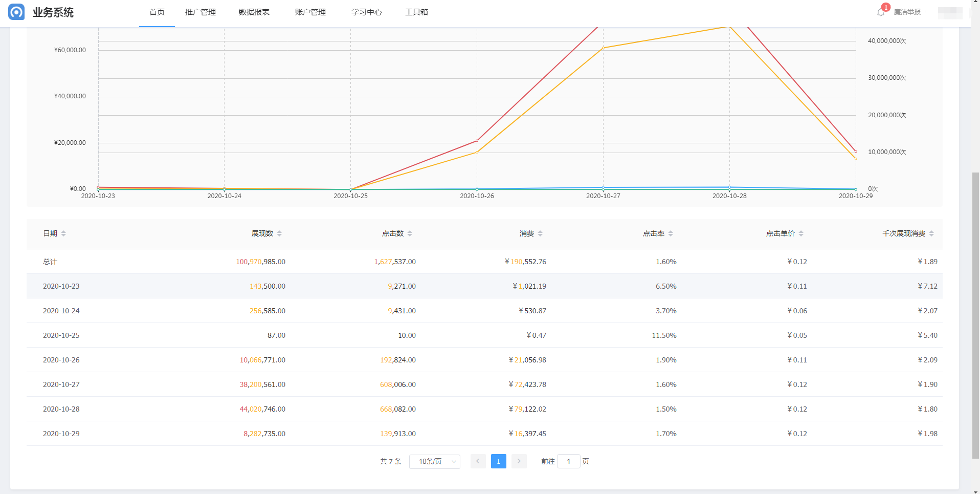The height and width of the screenshot is (494, 980).
Task: Select page 1 in pagination
Action: point(498,461)
